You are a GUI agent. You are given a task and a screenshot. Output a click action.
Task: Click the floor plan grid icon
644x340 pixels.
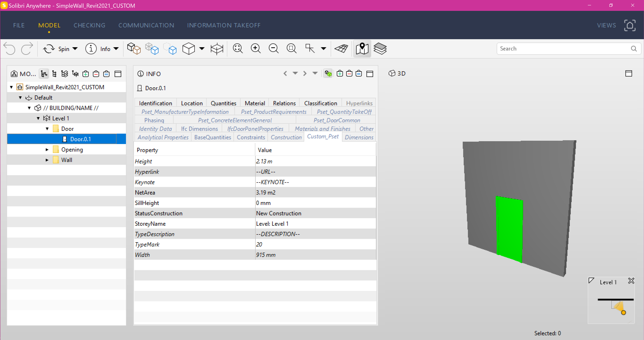(x=341, y=49)
